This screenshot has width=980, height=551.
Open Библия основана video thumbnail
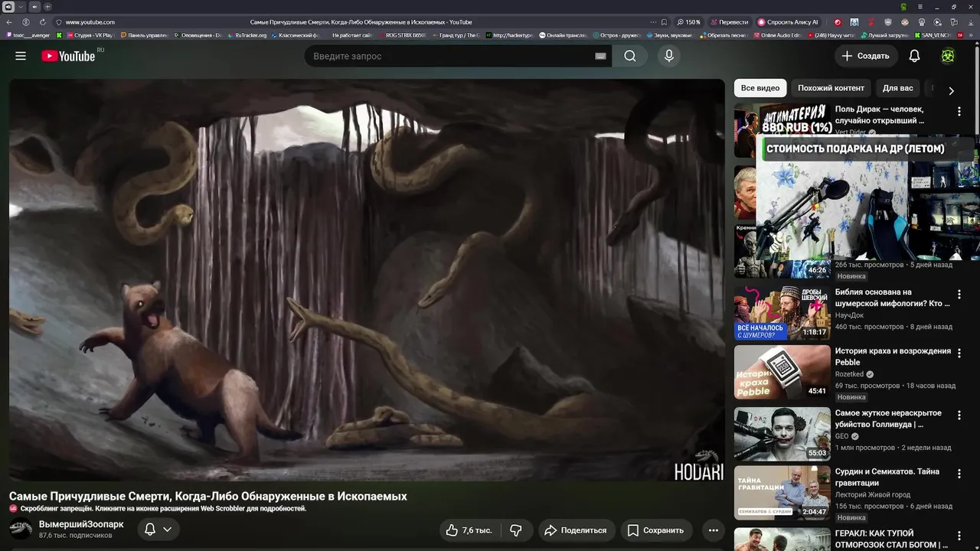tap(782, 313)
